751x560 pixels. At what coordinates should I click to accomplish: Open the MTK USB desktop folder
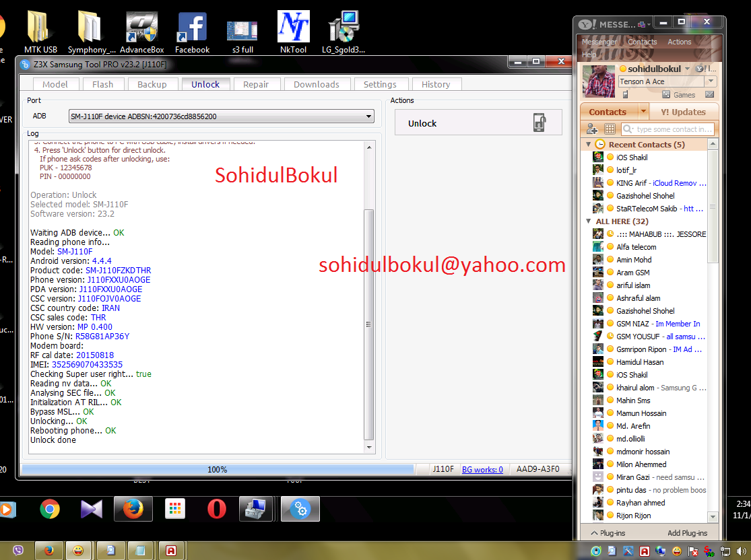pyautogui.click(x=40, y=32)
